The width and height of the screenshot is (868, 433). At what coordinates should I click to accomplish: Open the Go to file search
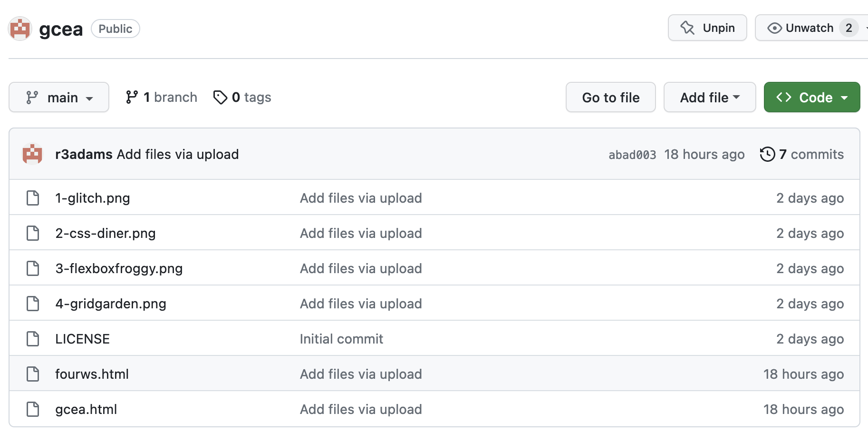pos(611,98)
